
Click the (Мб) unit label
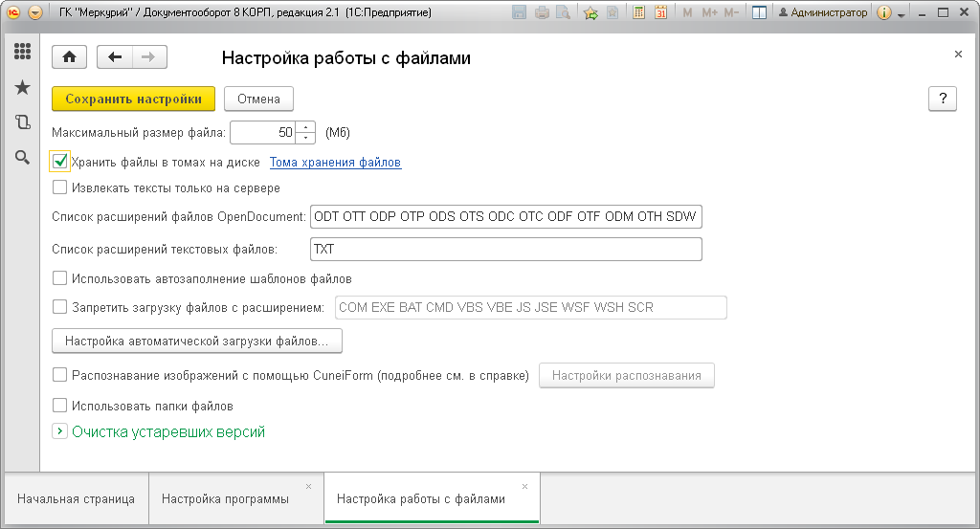coord(338,132)
